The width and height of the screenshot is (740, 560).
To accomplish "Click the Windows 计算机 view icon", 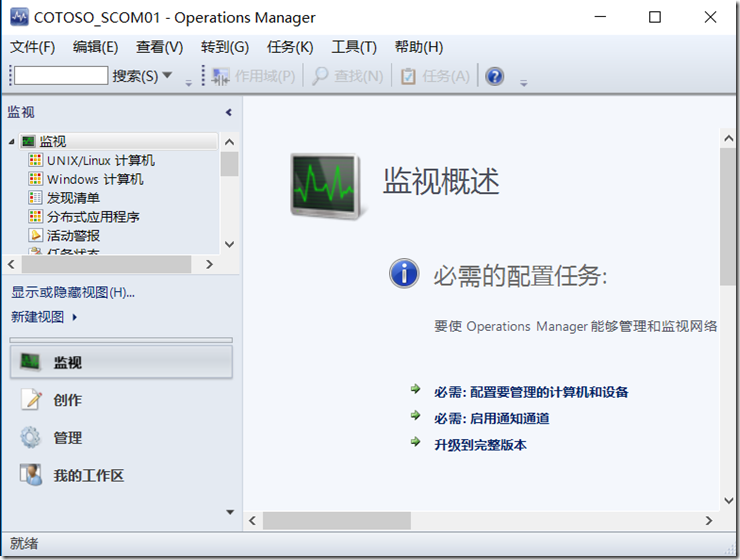I will pyautogui.click(x=35, y=179).
